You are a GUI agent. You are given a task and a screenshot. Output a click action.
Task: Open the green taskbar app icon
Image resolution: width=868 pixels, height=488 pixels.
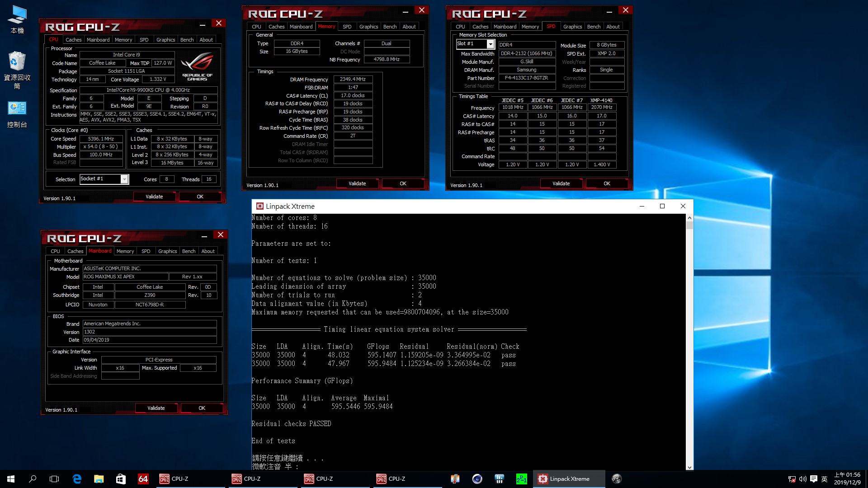tap(521, 479)
